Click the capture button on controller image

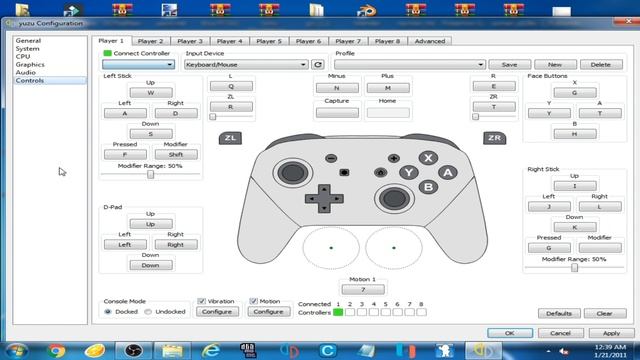pos(344,173)
